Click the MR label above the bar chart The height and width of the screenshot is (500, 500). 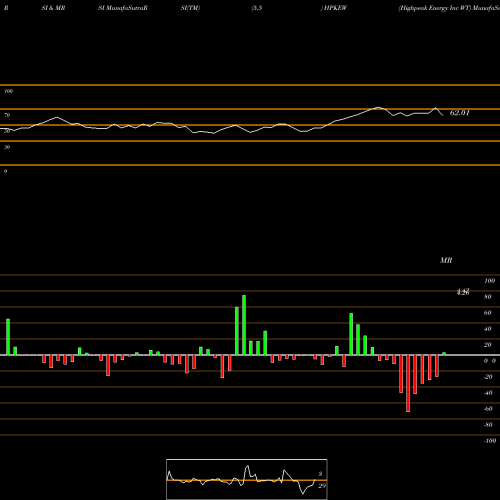pyautogui.click(x=446, y=260)
